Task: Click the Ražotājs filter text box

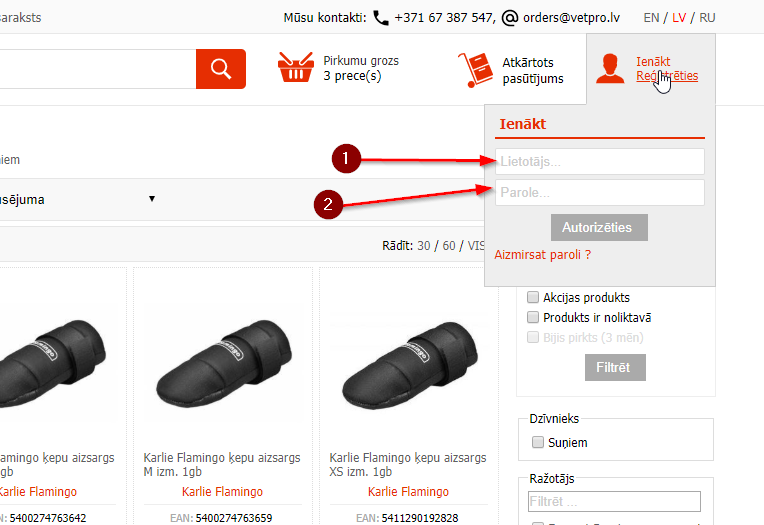Action: pos(614,501)
